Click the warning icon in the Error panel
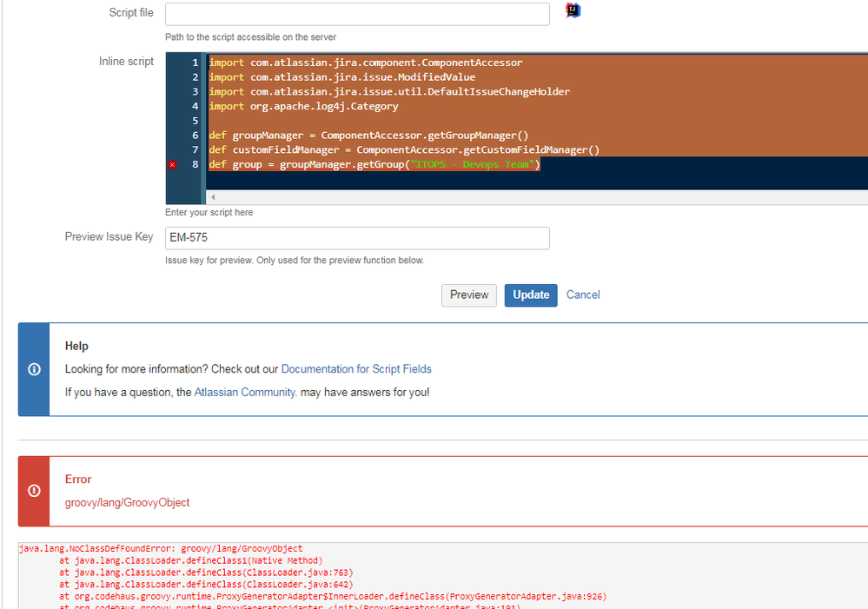Viewport: 868px width, 609px height. 35,491
